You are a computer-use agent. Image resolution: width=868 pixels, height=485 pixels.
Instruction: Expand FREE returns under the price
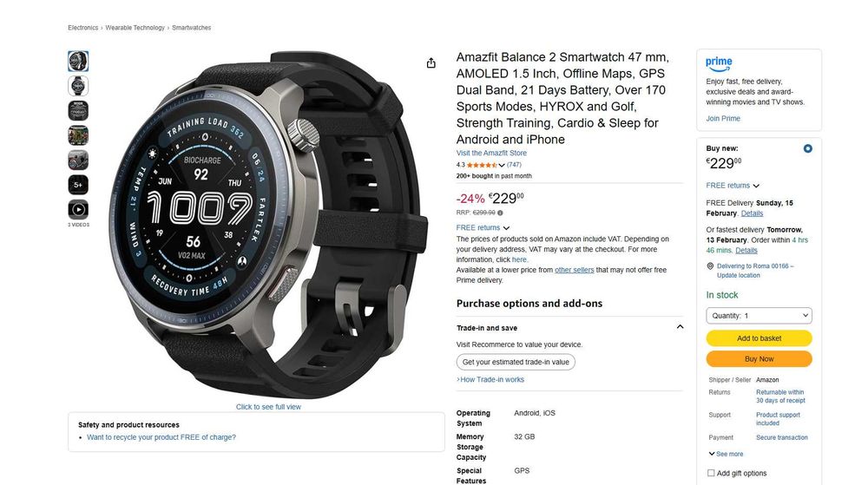coord(483,227)
